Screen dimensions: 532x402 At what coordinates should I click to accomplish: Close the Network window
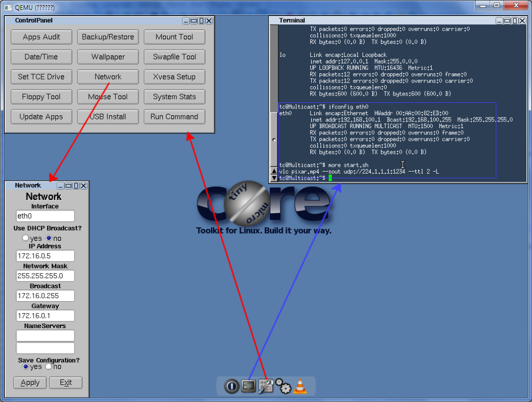click(x=84, y=185)
